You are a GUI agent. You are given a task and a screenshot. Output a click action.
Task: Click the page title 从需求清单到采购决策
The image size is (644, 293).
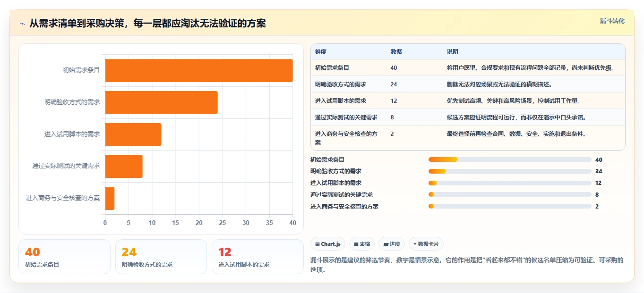147,24
